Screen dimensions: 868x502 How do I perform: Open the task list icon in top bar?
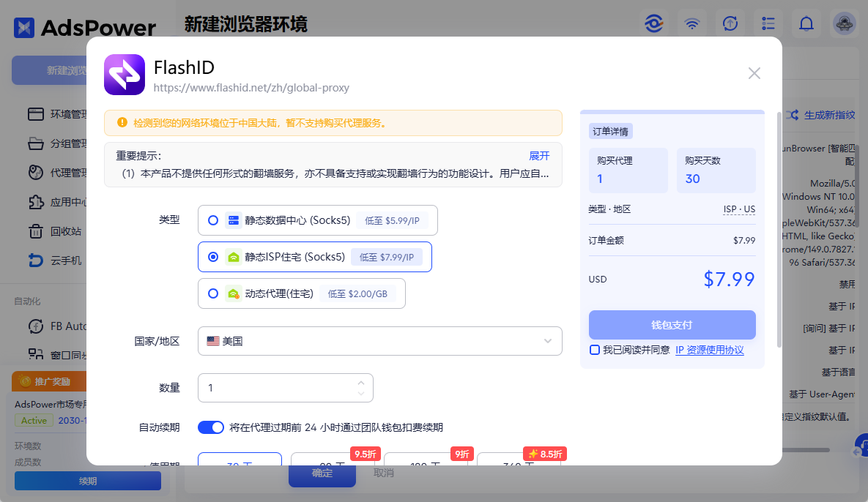pyautogui.click(x=768, y=23)
